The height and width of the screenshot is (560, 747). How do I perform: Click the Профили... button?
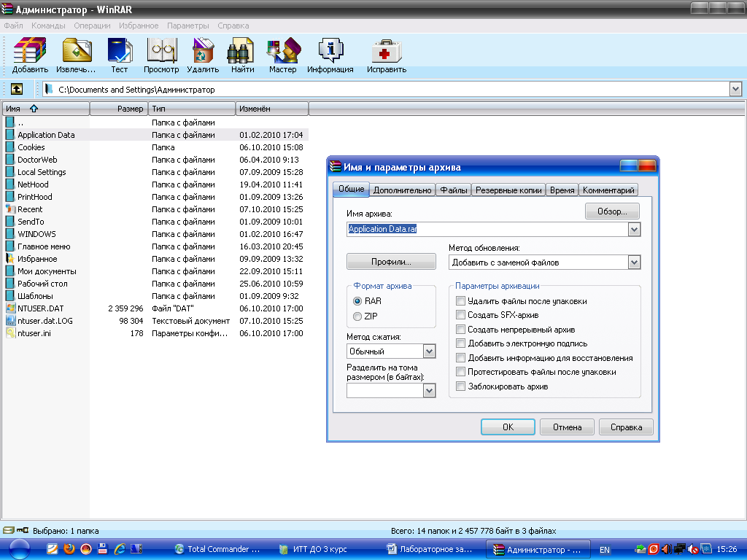(x=391, y=262)
